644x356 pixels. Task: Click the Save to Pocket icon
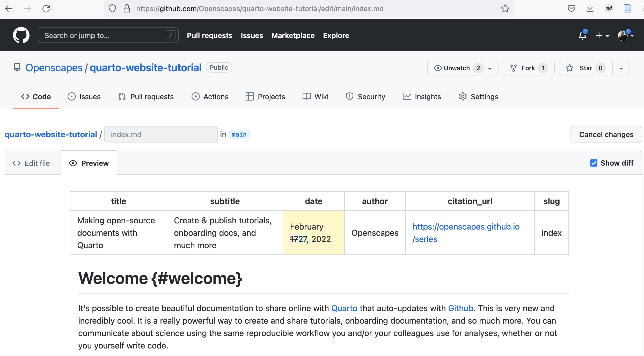(571, 9)
